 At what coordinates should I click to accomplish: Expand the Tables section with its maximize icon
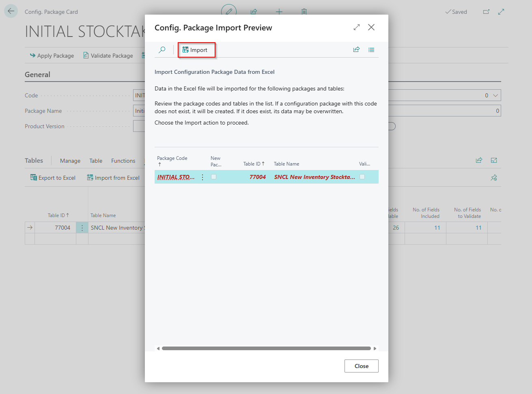(494, 160)
